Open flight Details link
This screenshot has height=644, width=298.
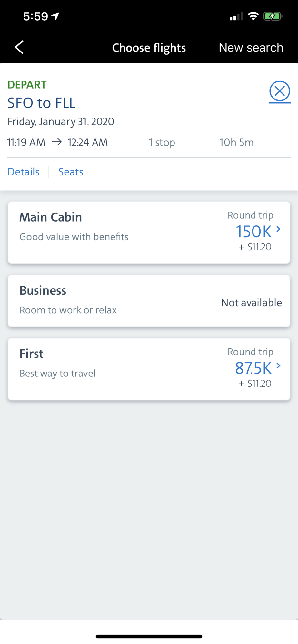click(x=24, y=172)
